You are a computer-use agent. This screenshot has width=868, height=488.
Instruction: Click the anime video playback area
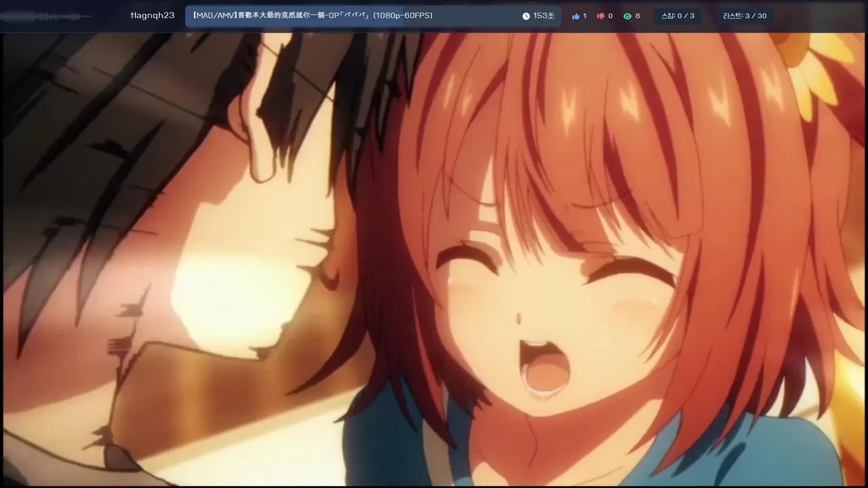(434, 259)
